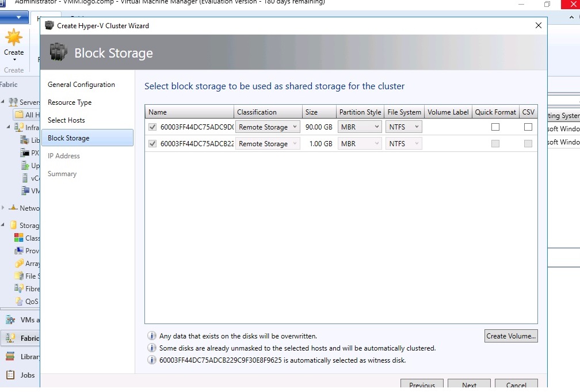
Task: Select the File Servers icon
Action: [x=19, y=276]
